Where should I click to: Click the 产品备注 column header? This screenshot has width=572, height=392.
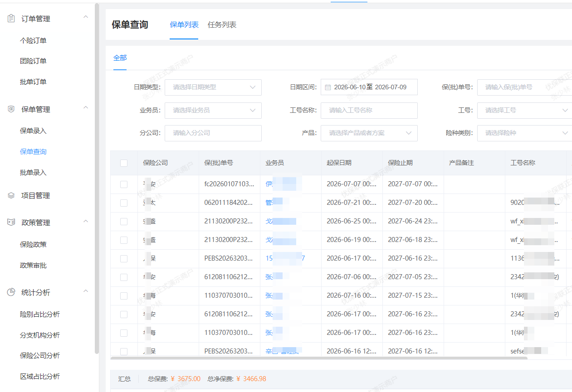tap(461, 163)
